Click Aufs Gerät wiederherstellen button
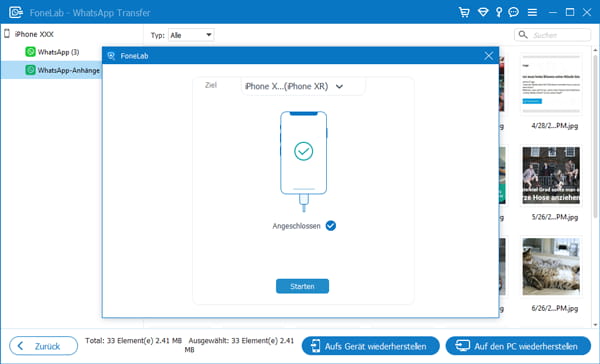This screenshot has height=364, width=600. 370,346
